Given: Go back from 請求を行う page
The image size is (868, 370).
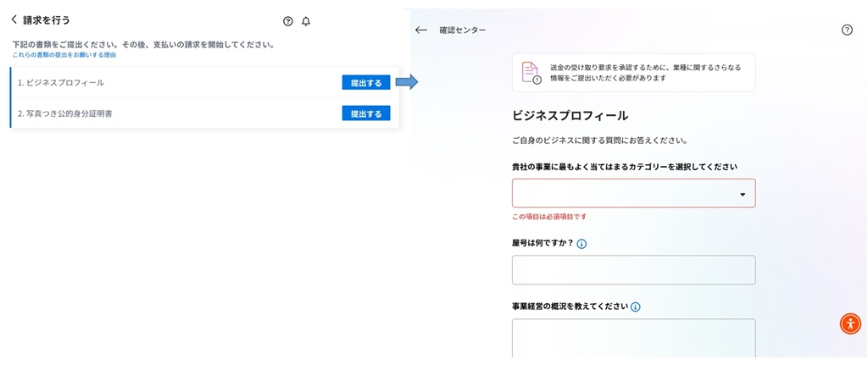Looking at the screenshot, I should pyautogui.click(x=14, y=20).
